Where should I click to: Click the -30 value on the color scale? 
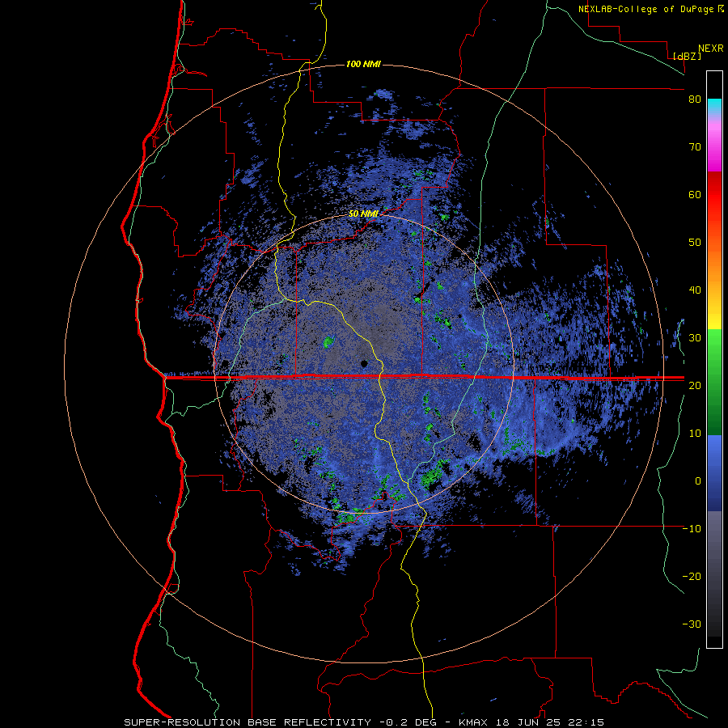[692, 624]
